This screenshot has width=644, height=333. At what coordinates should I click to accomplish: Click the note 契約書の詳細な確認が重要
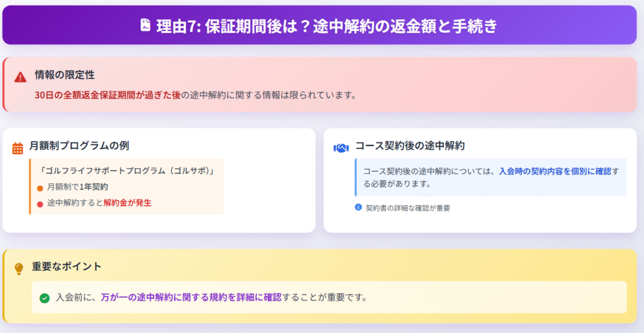coord(408,208)
